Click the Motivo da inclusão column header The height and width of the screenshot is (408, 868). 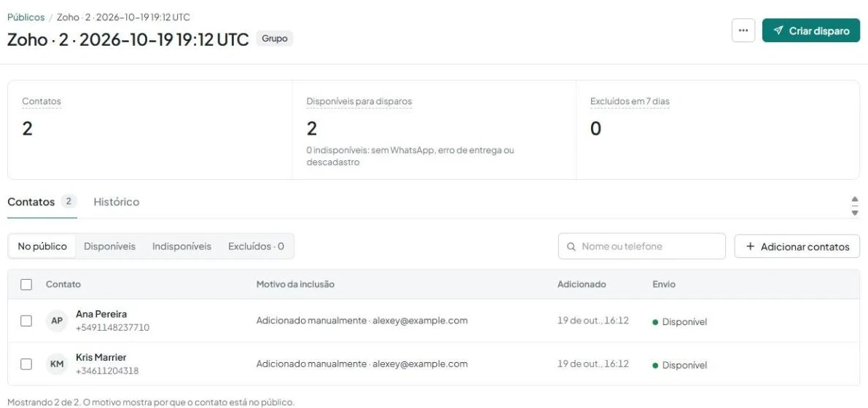tap(295, 284)
